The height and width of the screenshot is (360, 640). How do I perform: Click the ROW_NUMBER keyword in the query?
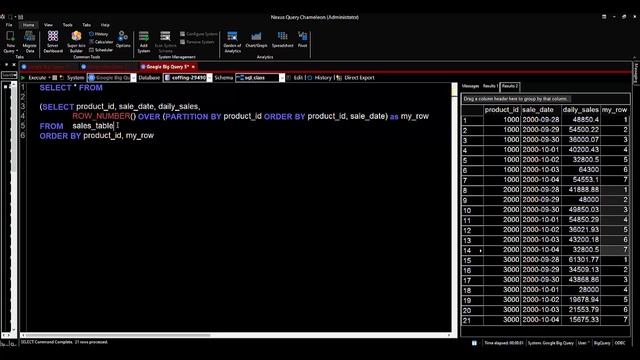click(x=101, y=116)
